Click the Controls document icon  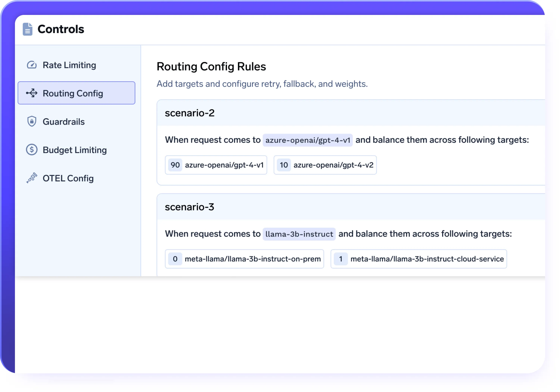tap(27, 29)
